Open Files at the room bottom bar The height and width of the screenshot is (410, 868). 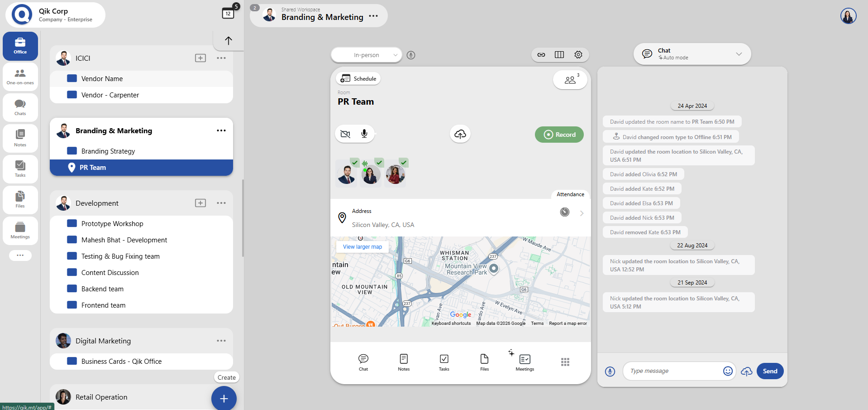[484, 362]
